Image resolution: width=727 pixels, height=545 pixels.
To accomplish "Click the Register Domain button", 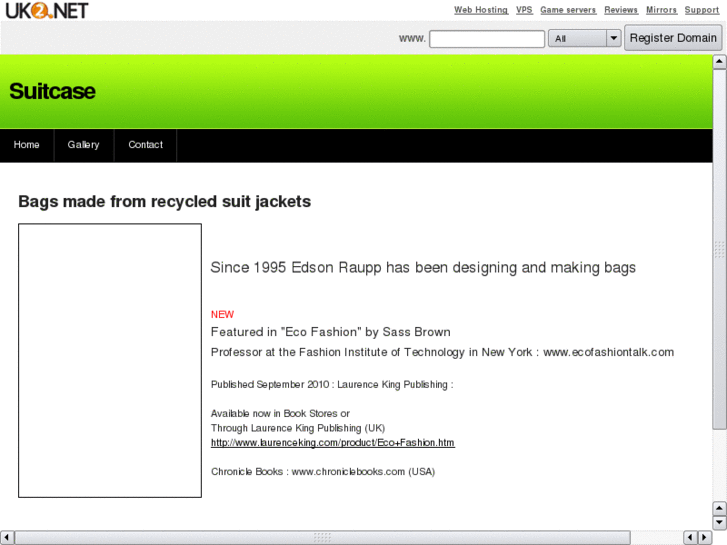I will click(673, 38).
